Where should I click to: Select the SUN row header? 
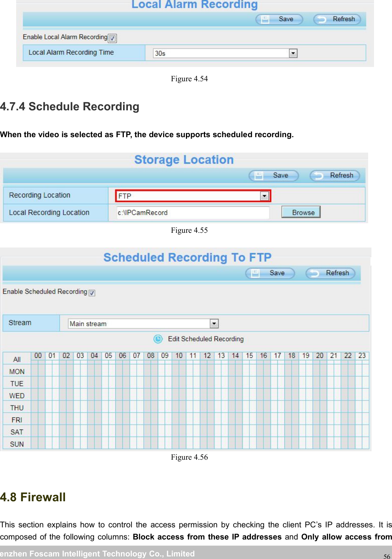click(x=17, y=444)
